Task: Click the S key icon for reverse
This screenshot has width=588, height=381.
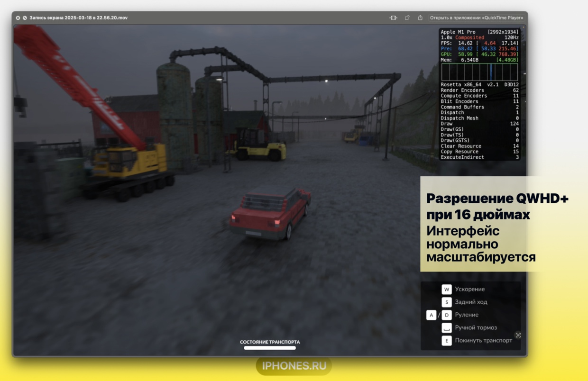Action: tap(447, 302)
